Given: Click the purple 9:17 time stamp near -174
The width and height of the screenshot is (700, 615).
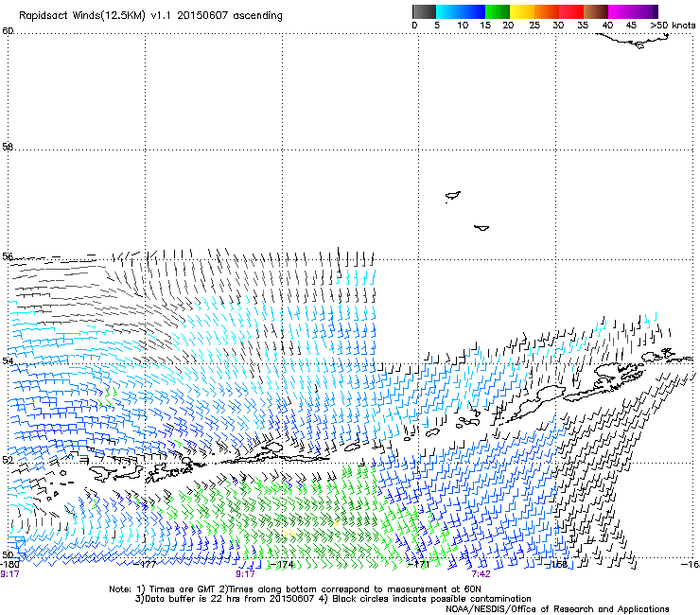Looking at the screenshot, I should pyautogui.click(x=245, y=574).
